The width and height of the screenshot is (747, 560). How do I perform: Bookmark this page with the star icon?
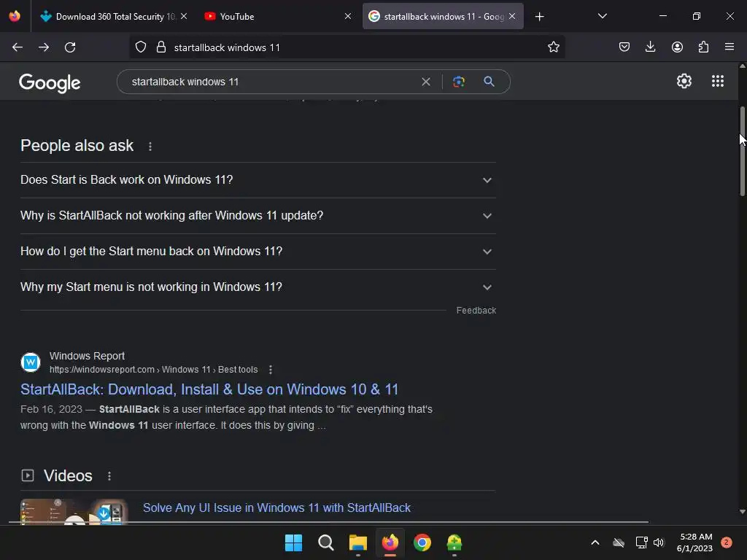click(553, 47)
